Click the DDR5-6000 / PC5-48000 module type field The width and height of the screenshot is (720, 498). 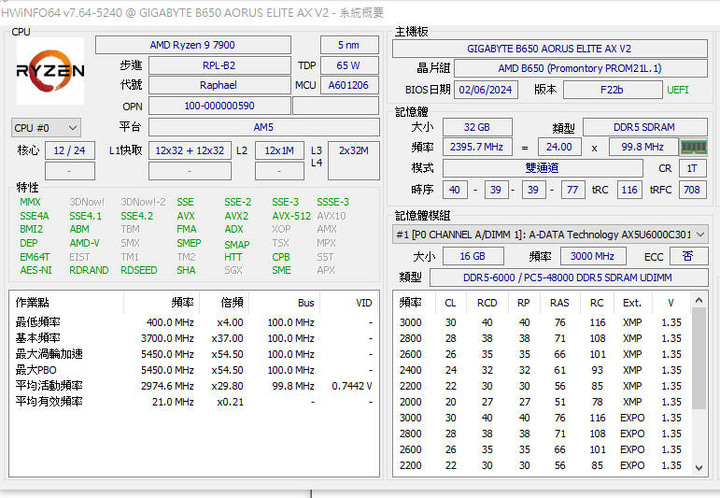568,278
